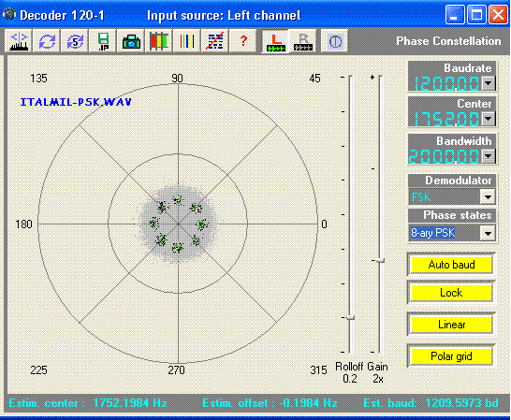Expand the Phase states 8-ary PSK dropdown
This screenshot has width=511, height=420.
click(488, 233)
